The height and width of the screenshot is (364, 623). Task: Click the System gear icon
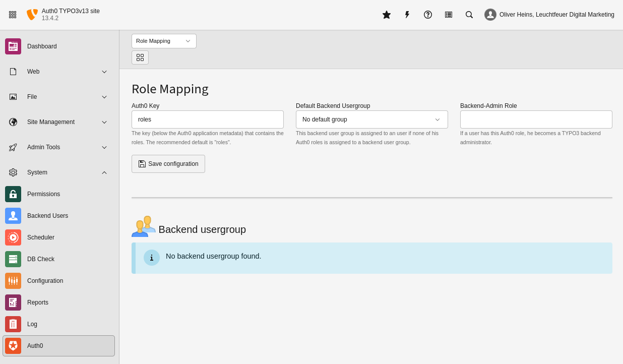pyautogui.click(x=13, y=172)
